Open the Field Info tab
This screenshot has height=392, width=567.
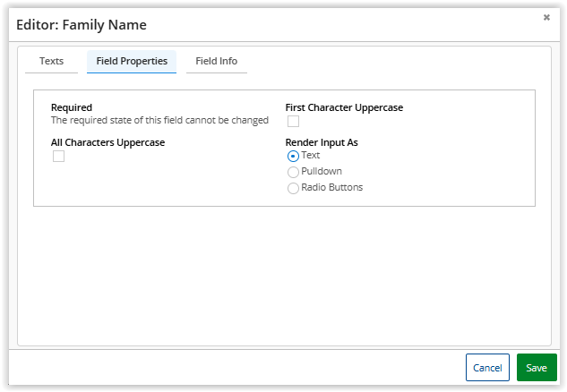(x=216, y=62)
